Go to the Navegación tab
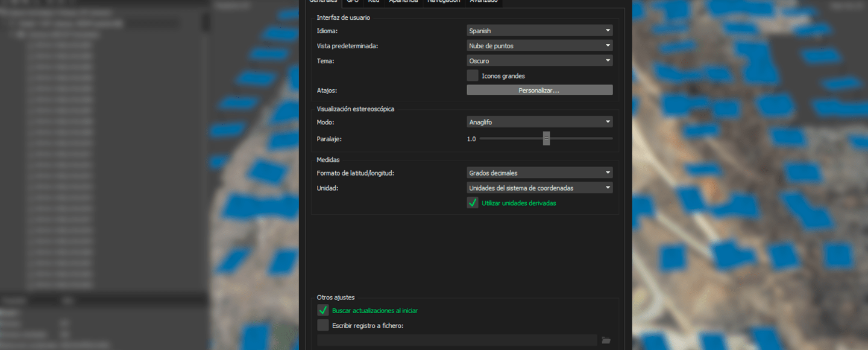The height and width of the screenshot is (350, 868). (x=444, y=2)
